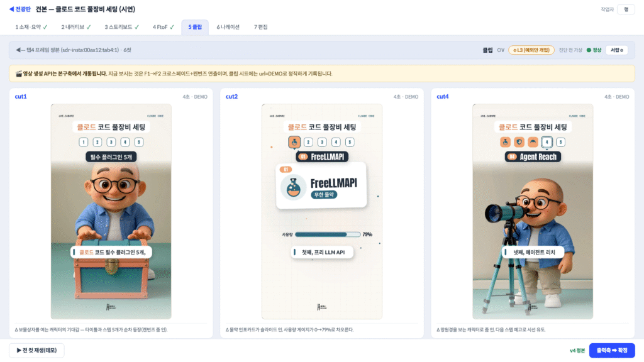Open the 7 편집 tab
This screenshot has height=362, width=644.
[260, 27]
